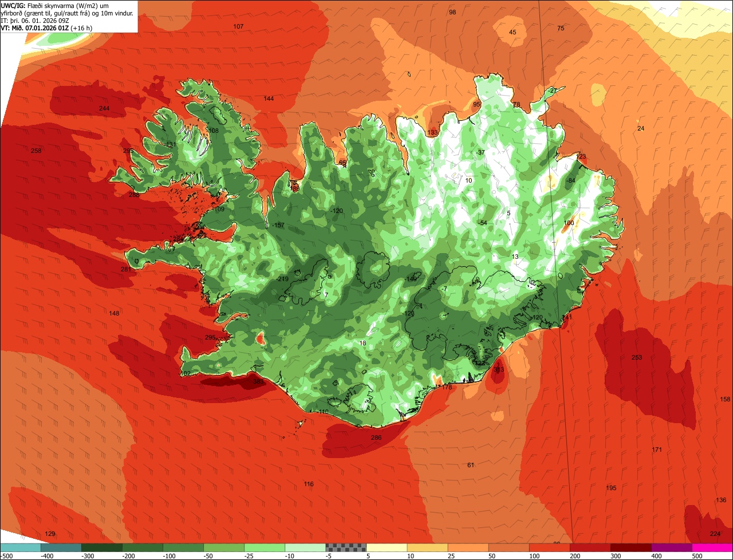
Task: Click the value 98 on the map
Action: [x=452, y=13]
